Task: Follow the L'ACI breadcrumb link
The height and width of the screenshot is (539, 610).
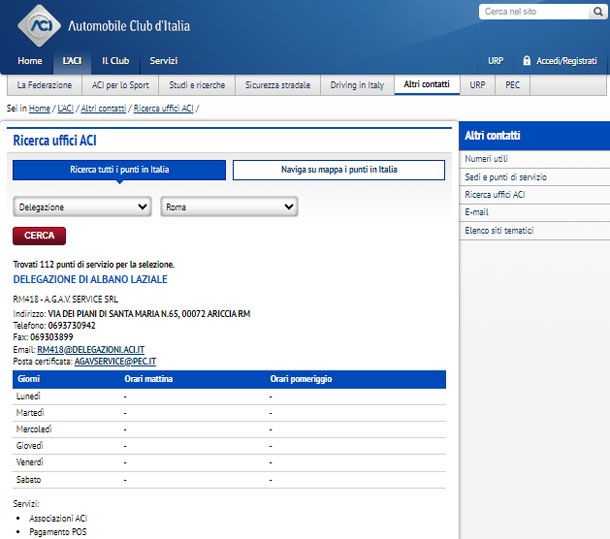Action: 65,108
